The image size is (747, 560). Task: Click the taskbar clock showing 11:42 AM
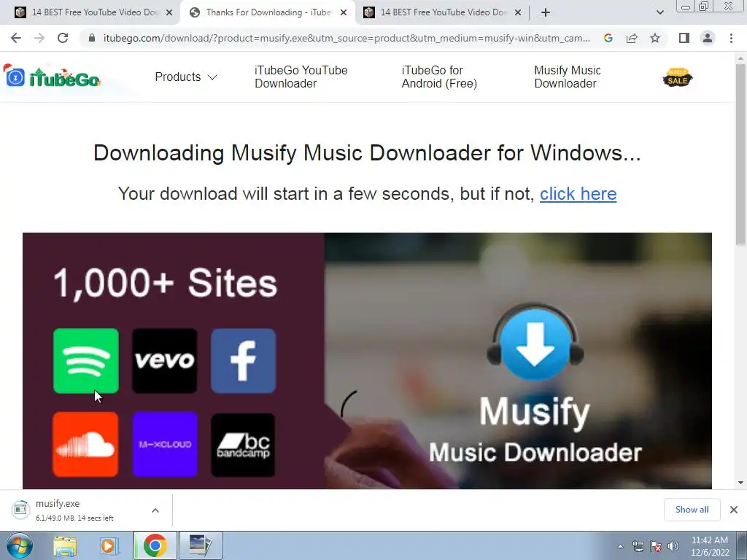710,546
